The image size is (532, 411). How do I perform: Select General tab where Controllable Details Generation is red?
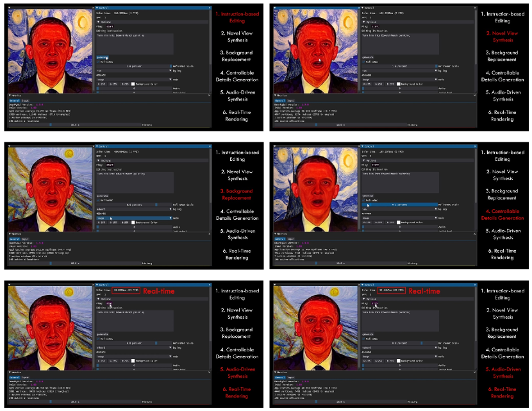tap(280, 239)
